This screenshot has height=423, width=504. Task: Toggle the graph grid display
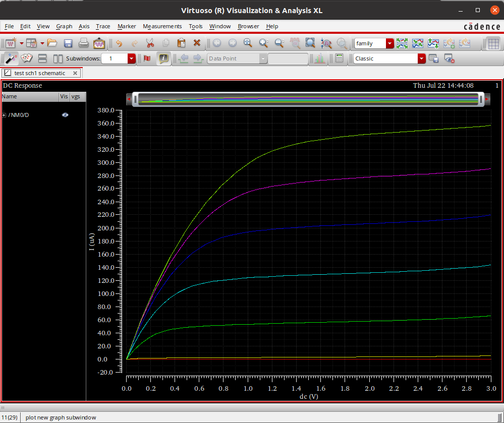pos(493,43)
